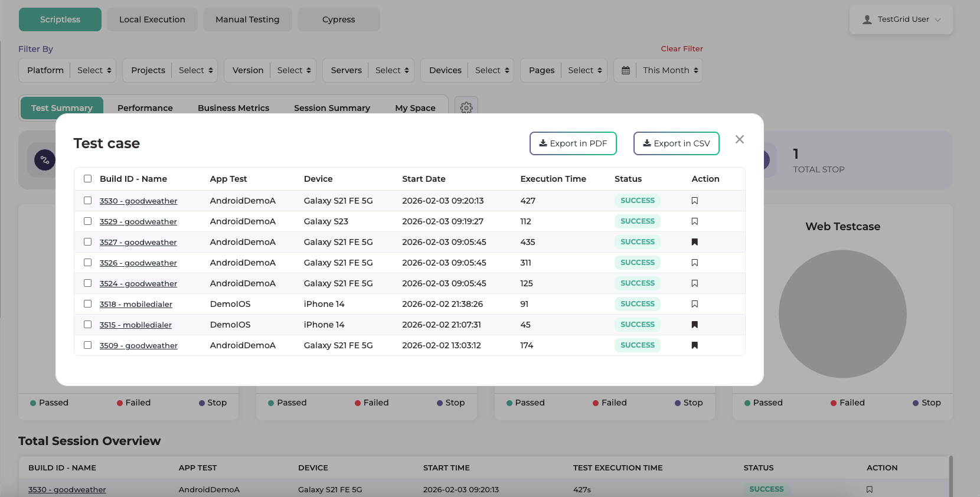Remove bookmark from build 3527 row
This screenshot has height=497, width=980.
[694, 242]
